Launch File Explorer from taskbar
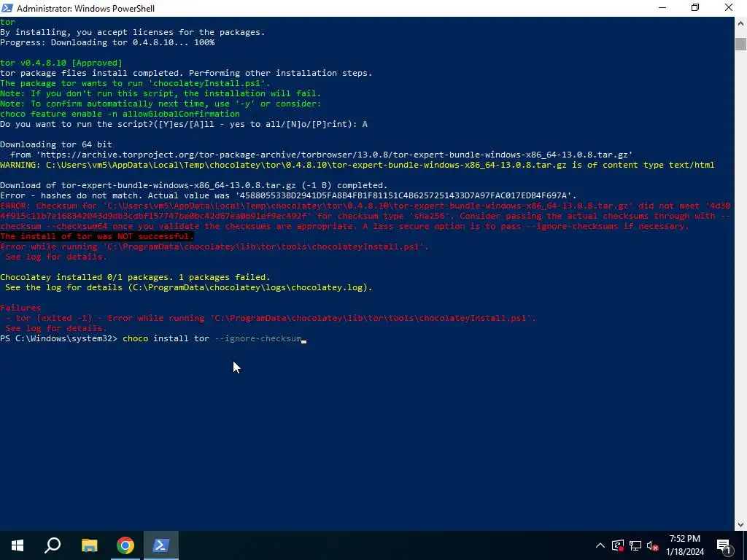747x560 pixels. [89, 545]
